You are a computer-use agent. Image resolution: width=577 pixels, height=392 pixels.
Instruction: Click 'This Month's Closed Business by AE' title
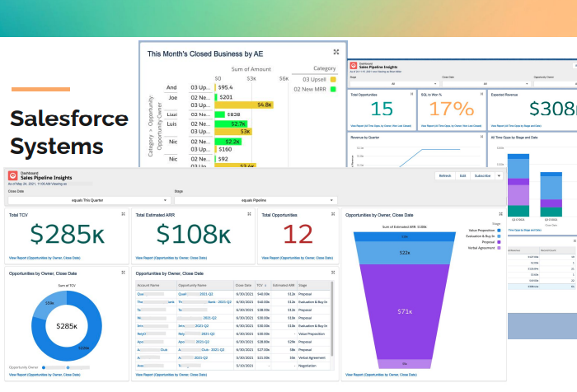click(205, 54)
